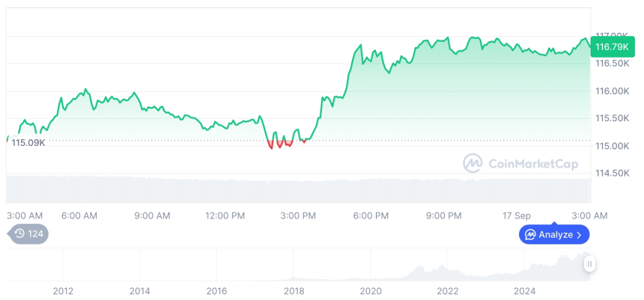Click 2012 on the overview timeline
The height and width of the screenshot is (300, 644).
tap(63, 290)
